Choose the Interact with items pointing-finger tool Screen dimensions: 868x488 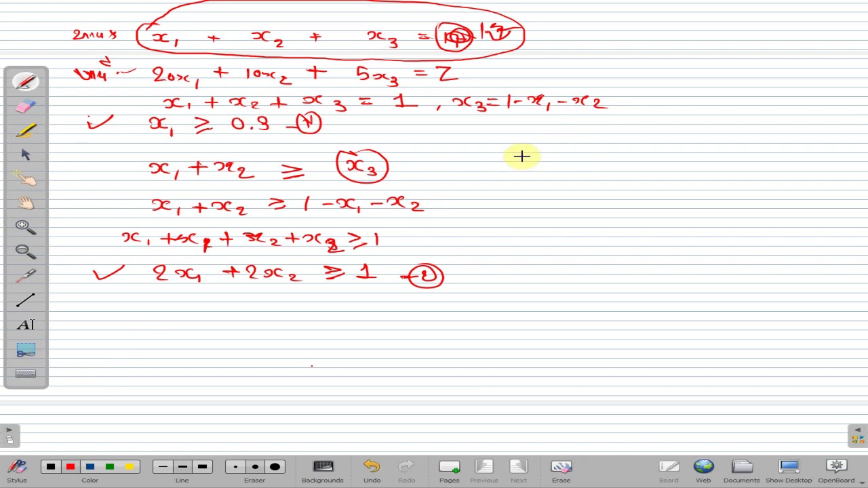[x=26, y=179]
